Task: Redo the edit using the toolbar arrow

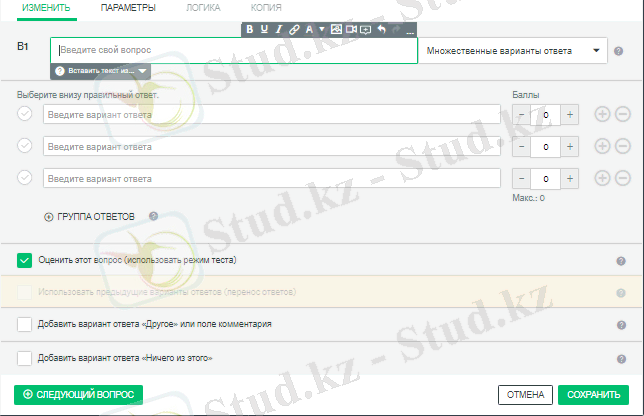Action: 396,30
